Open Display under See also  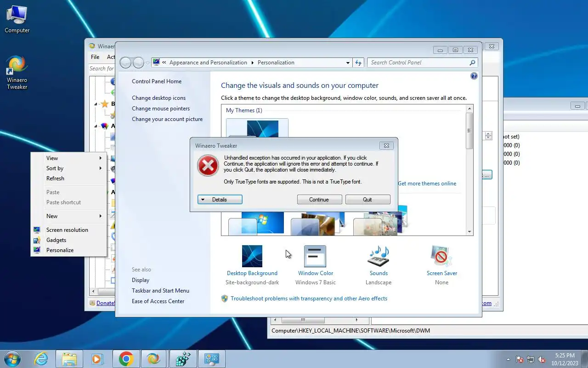(x=141, y=280)
